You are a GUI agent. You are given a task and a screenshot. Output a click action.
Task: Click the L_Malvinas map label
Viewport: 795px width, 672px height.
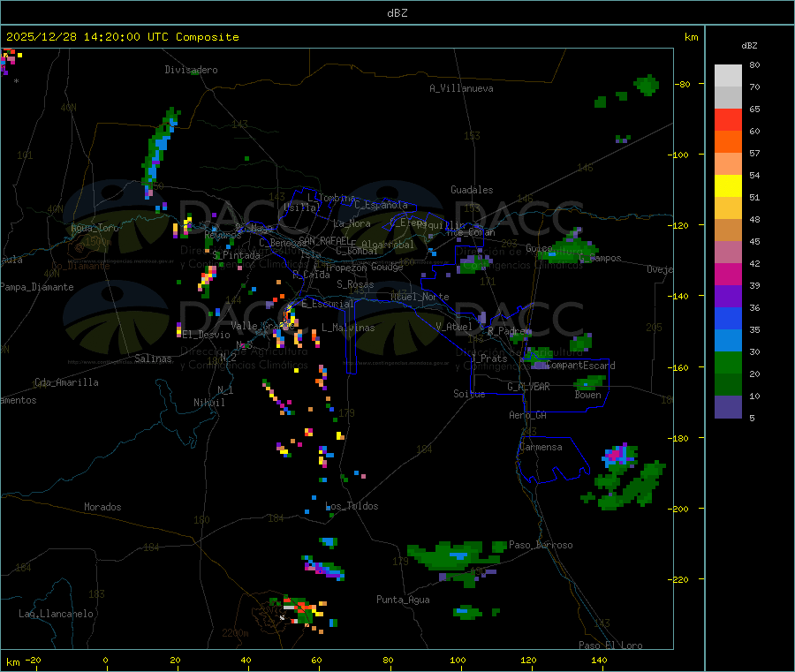348,328
